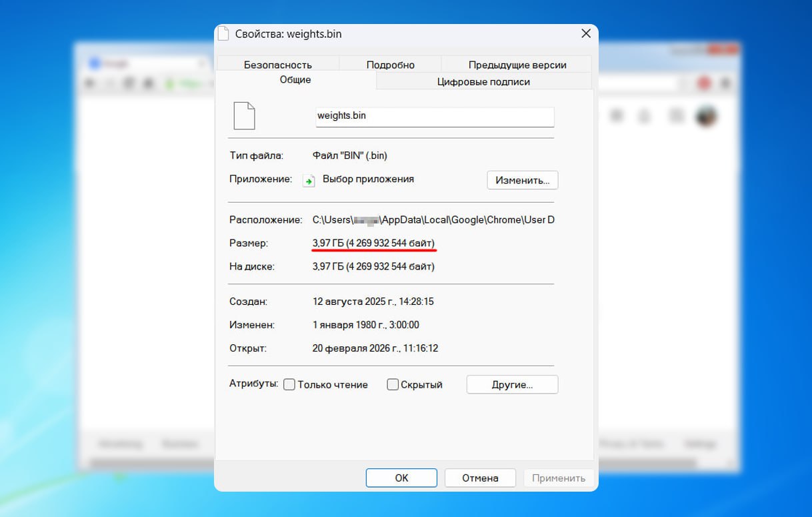The height and width of the screenshot is (517, 812).
Task: Switch to the "Безопасность" tab
Action: (x=277, y=65)
